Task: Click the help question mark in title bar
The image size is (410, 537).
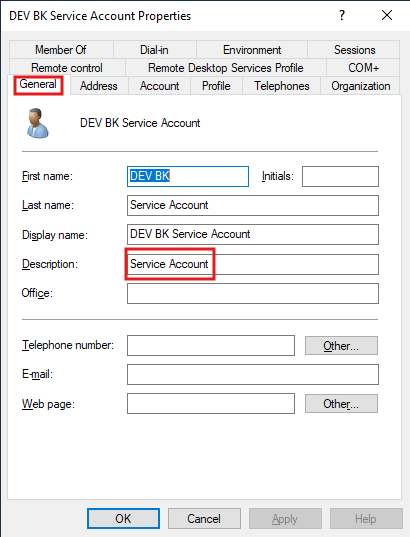Action: coord(342,15)
